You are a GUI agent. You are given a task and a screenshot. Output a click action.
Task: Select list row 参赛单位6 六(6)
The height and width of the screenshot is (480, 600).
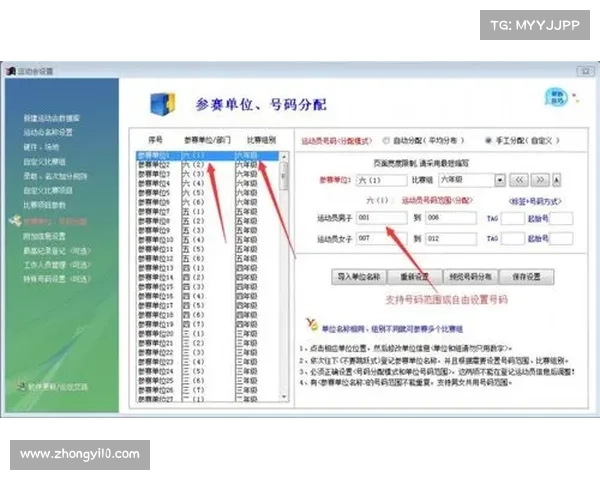pos(208,202)
